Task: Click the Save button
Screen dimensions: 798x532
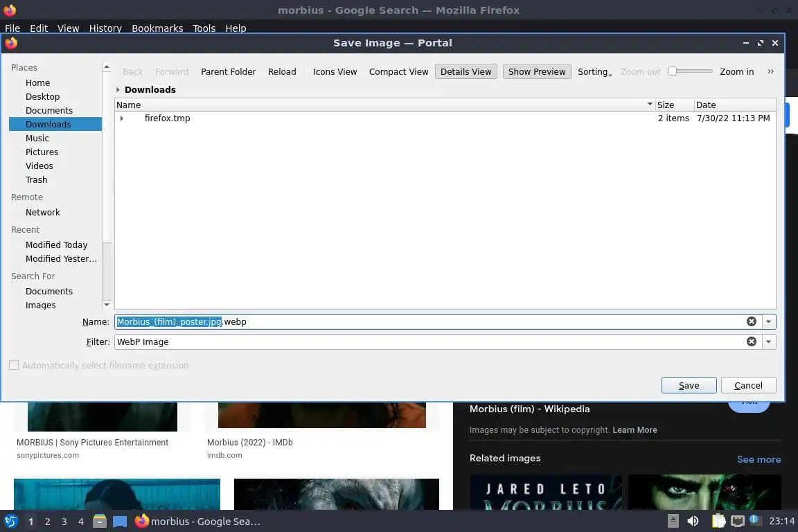Action: pos(689,385)
